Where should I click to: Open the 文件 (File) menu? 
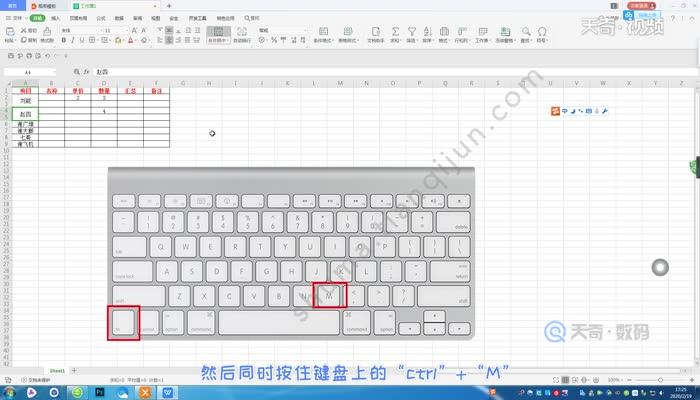(x=15, y=18)
